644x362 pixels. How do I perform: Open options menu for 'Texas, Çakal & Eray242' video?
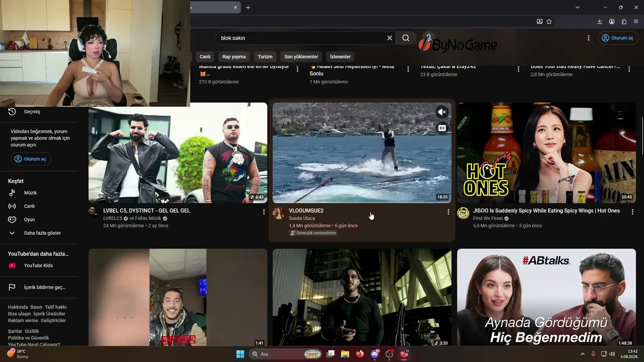coord(519,69)
